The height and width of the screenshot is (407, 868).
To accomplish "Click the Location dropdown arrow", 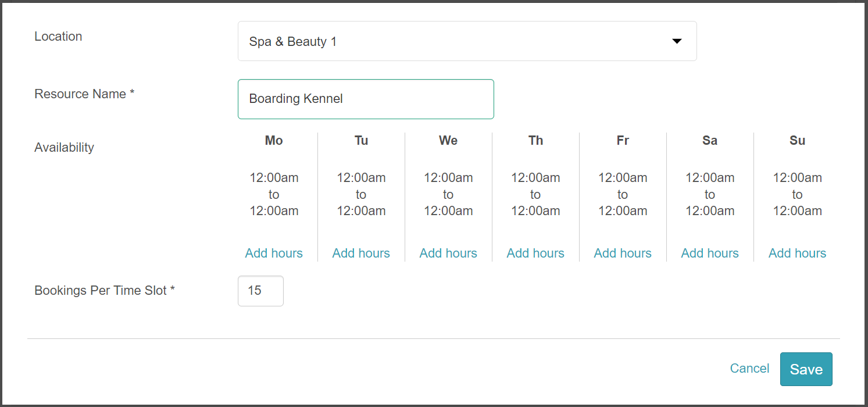I will point(677,41).
